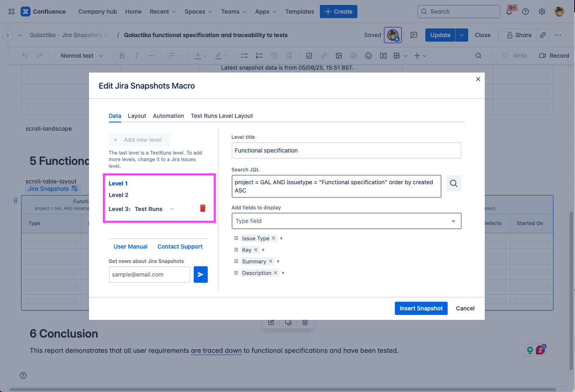Open the Type field dropdown for display fields

click(346, 221)
